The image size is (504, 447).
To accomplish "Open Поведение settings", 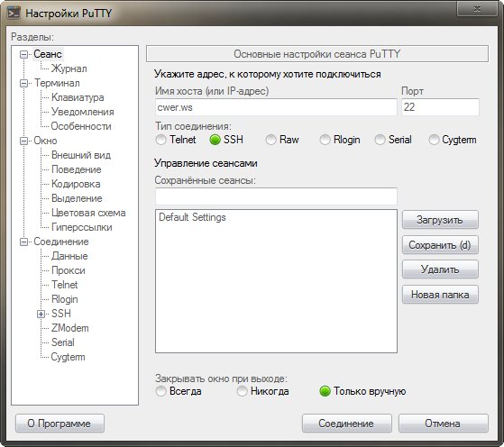I will point(76,169).
